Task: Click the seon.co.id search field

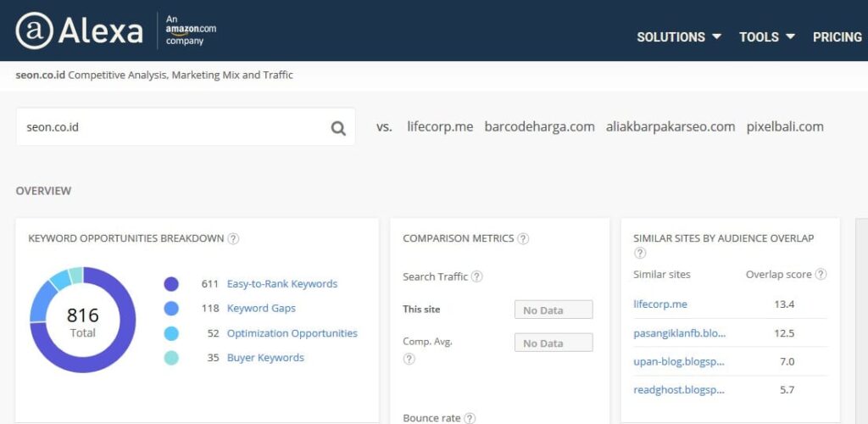Action: pos(186,126)
